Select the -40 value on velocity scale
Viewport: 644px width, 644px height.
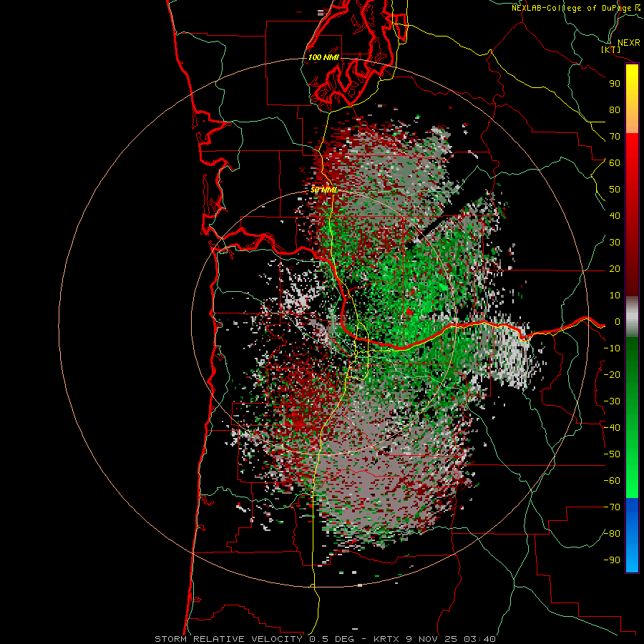(x=612, y=428)
